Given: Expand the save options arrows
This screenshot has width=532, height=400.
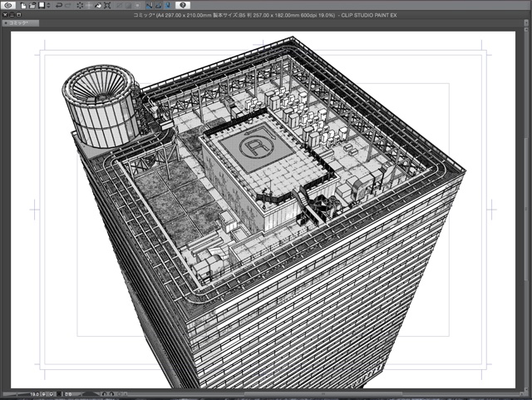Looking at the screenshot, I should coord(48,6).
